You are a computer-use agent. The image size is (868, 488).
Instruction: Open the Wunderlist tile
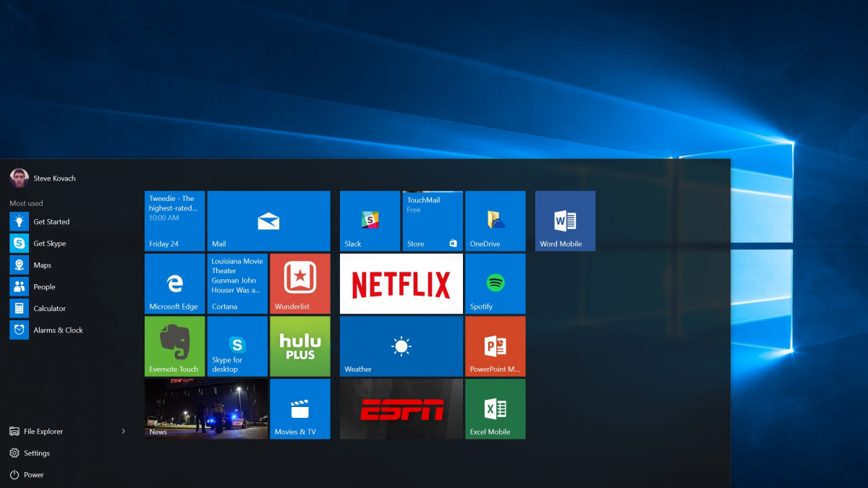[299, 283]
